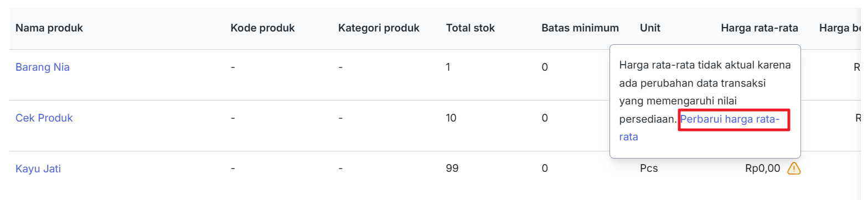Image resolution: width=868 pixels, height=200 pixels.
Task: Click the total stok value 1 for Barang Nia
Action: point(449,67)
